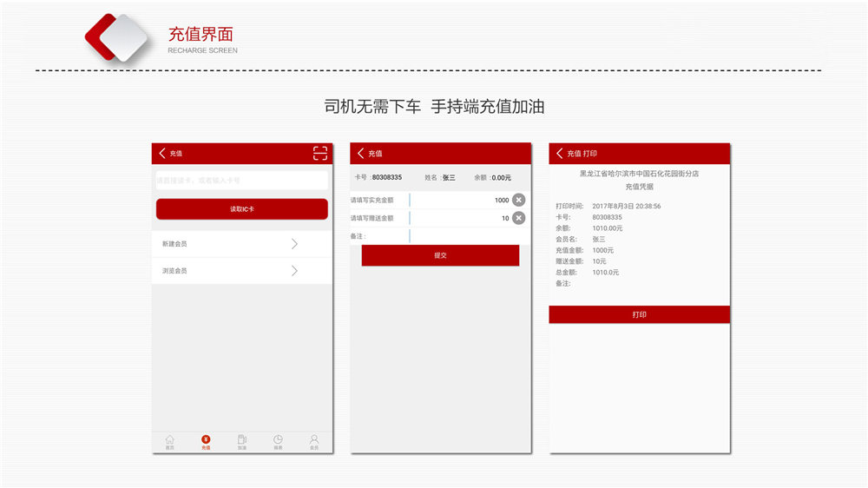Select receipt total 1010.0元
The height and width of the screenshot is (488, 868).
[606, 273]
